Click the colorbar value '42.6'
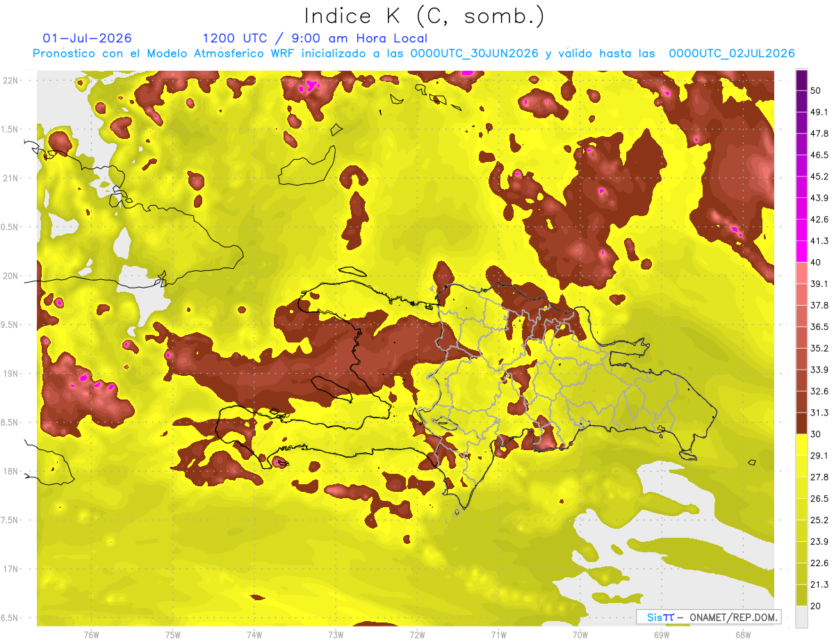Screen dimensions: 834x644 click(819, 220)
